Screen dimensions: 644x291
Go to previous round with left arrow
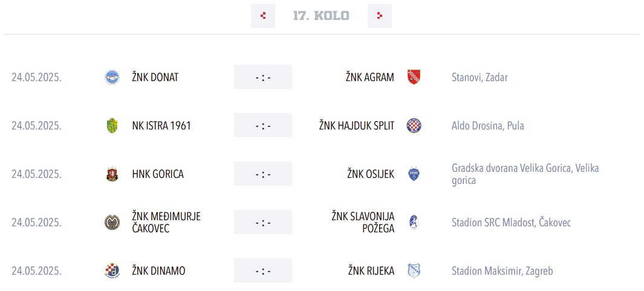pyautogui.click(x=263, y=16)
